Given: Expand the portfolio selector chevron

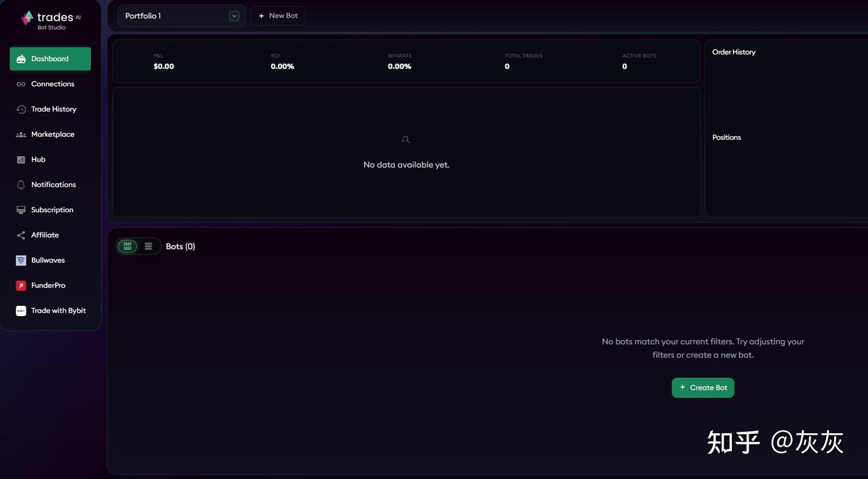Looking at the screenshot, I should (234, 16).
